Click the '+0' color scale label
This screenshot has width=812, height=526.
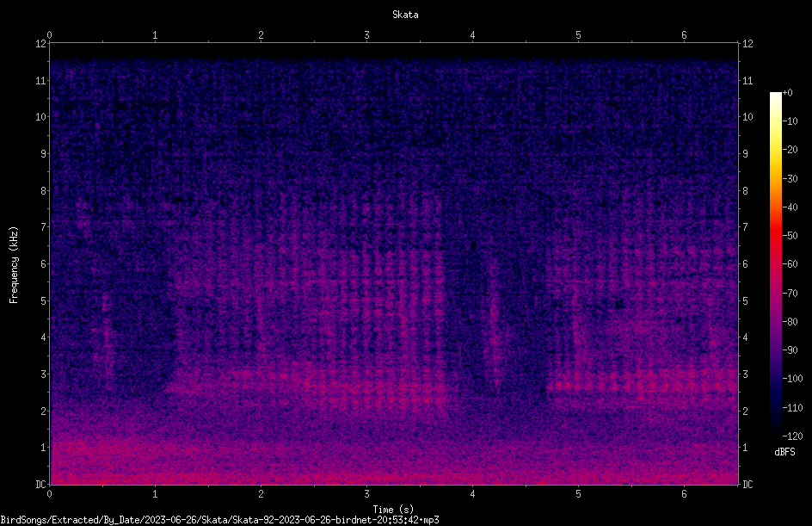pos(787,93)
